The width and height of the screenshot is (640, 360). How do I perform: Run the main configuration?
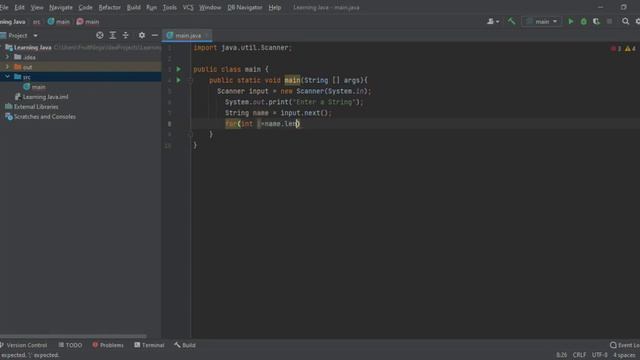point(571,21)
